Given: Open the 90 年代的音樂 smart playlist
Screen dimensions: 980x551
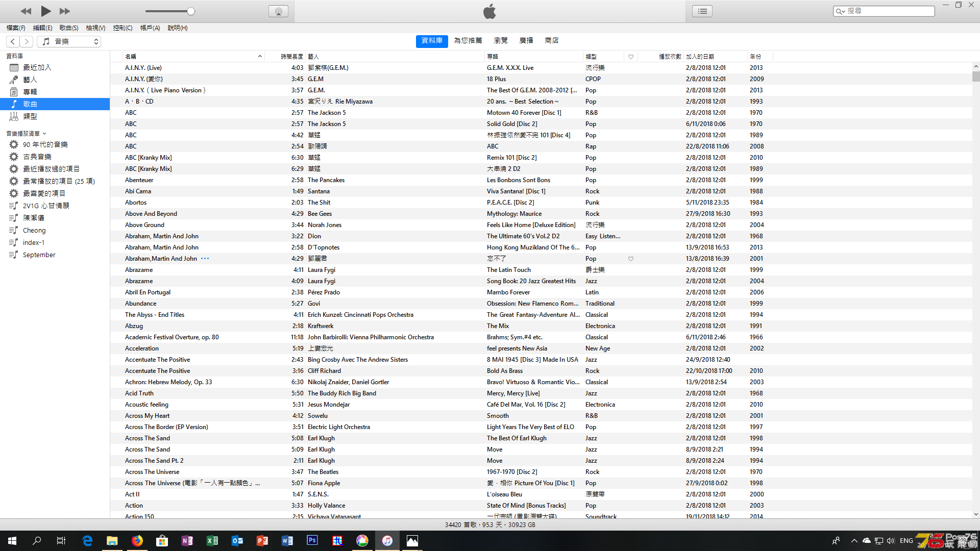Looking at the screenshot, I should (x=55, y=144).
